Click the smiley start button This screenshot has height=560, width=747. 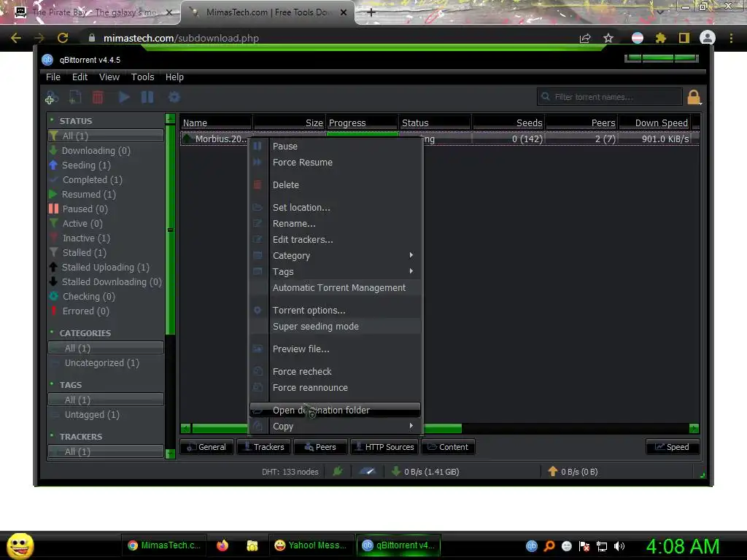click(x=20, y=545)
